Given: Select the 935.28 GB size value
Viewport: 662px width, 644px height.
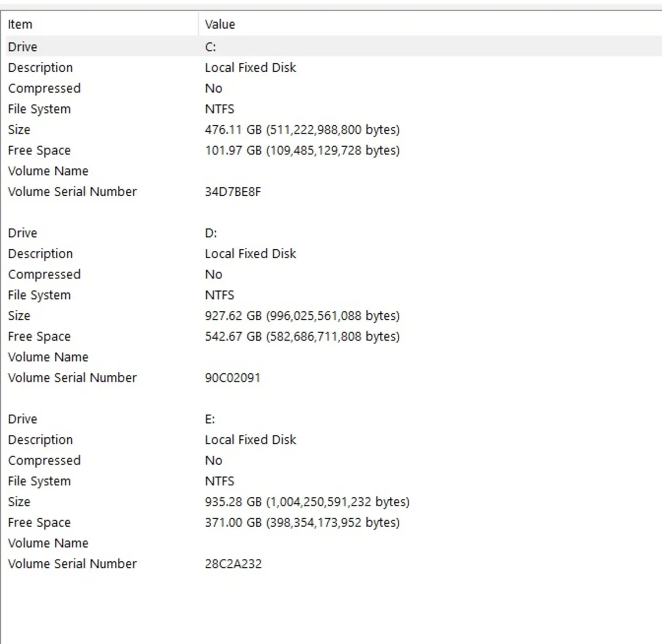Looking at the screenshot, I should 307,502.
